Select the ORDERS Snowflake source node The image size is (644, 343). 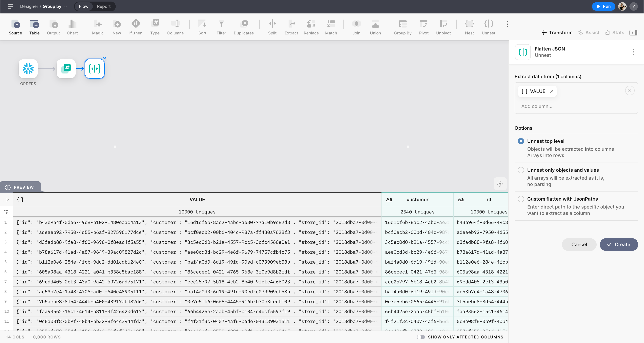pos(28,69)
